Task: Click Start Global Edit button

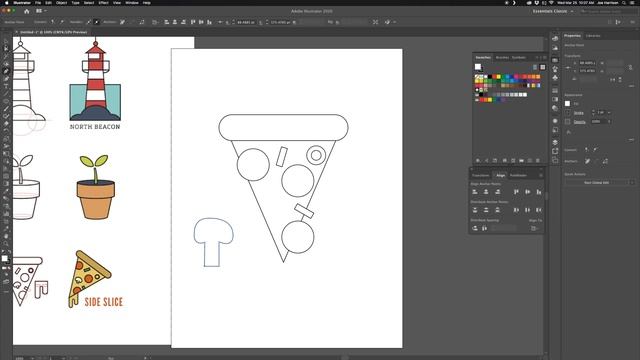Action: [x=596, y=182]
